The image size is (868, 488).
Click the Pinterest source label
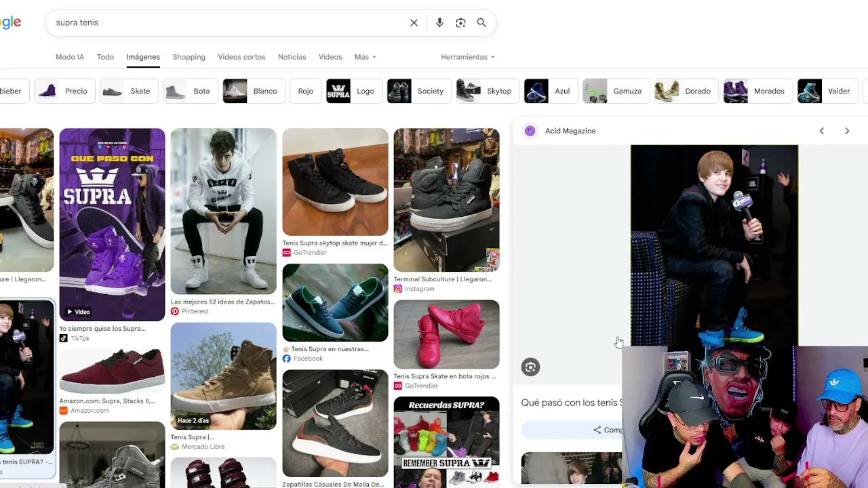[x=190, y=311]
